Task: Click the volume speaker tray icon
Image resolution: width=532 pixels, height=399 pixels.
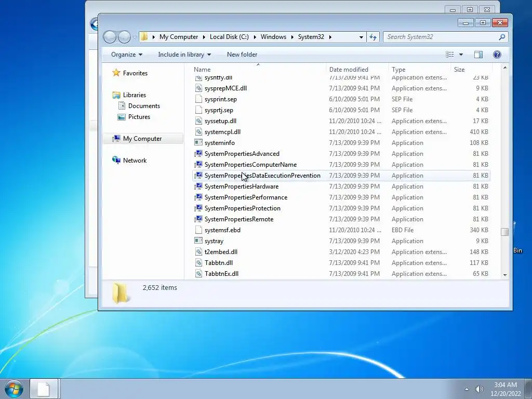Action: click(x=479, y=389)
